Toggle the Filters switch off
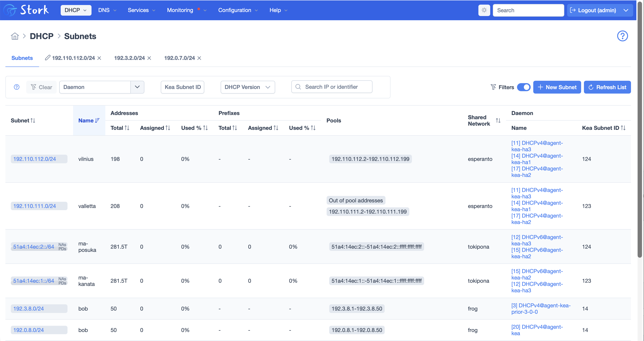The image size is (644, 341). pos(523,87)
